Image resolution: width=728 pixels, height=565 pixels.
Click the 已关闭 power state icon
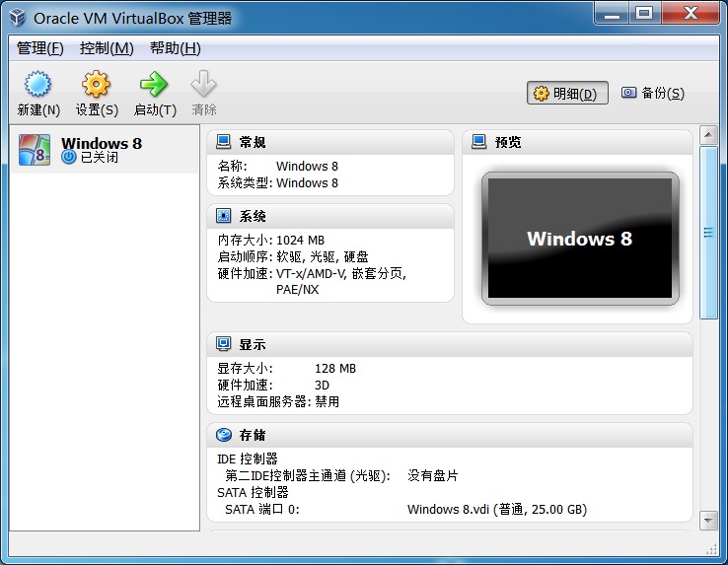coord(68,157)
